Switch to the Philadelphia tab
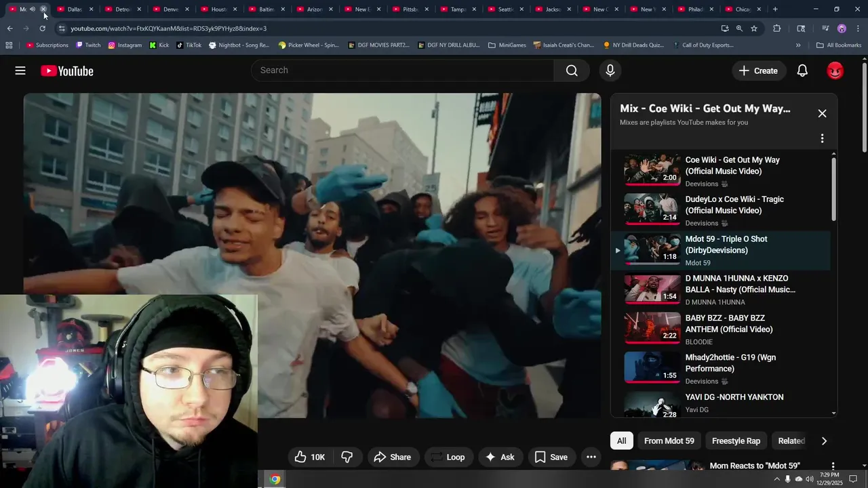Viewport: 868px width, 488px height. coord(696,9)
